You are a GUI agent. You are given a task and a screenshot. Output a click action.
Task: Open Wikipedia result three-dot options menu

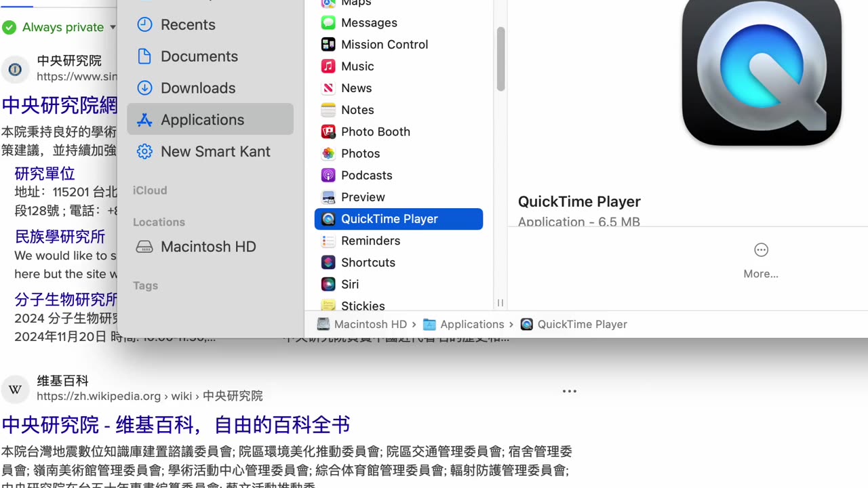570,391
